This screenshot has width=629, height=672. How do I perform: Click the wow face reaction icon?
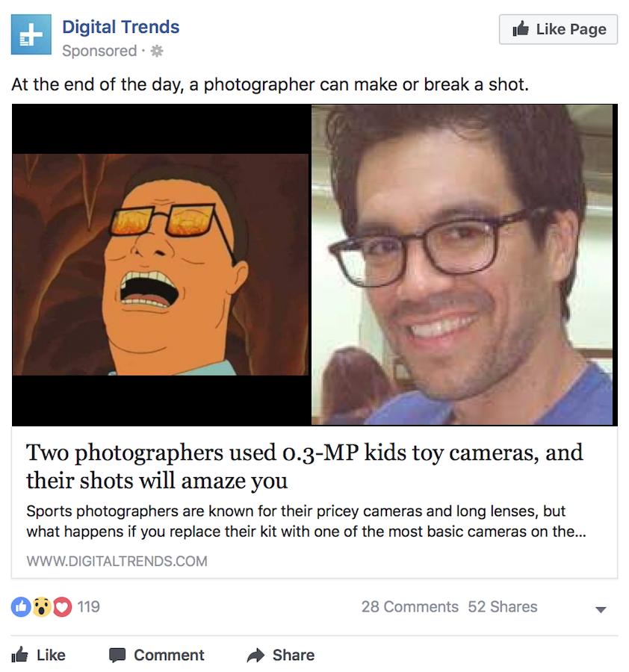(x=42, y=607)
